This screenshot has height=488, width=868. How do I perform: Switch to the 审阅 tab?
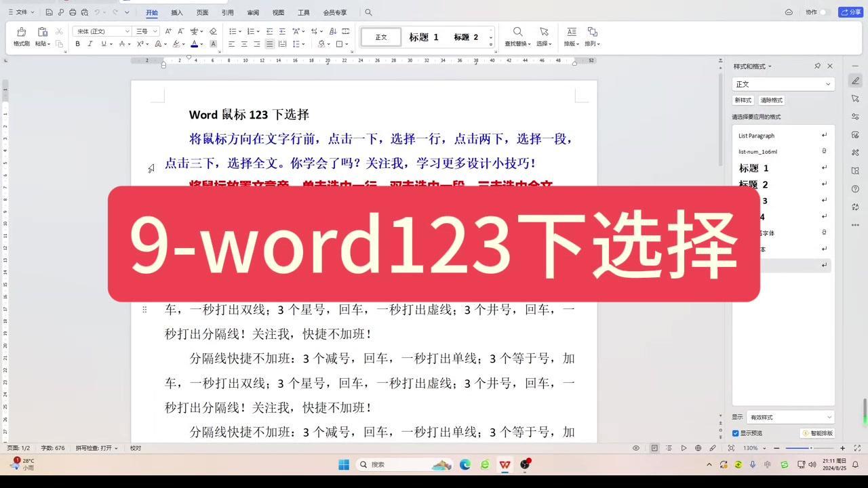pyautogui.click(x=253, y=12)
